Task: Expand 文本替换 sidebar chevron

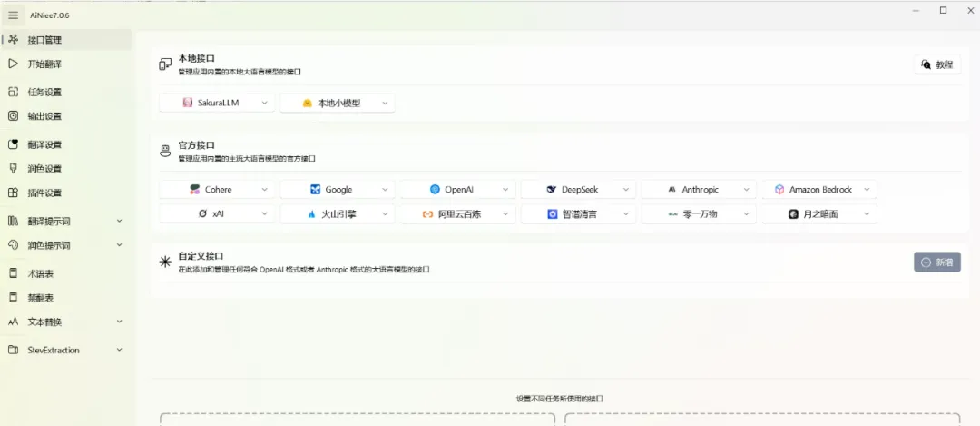Action: [120, 322]
